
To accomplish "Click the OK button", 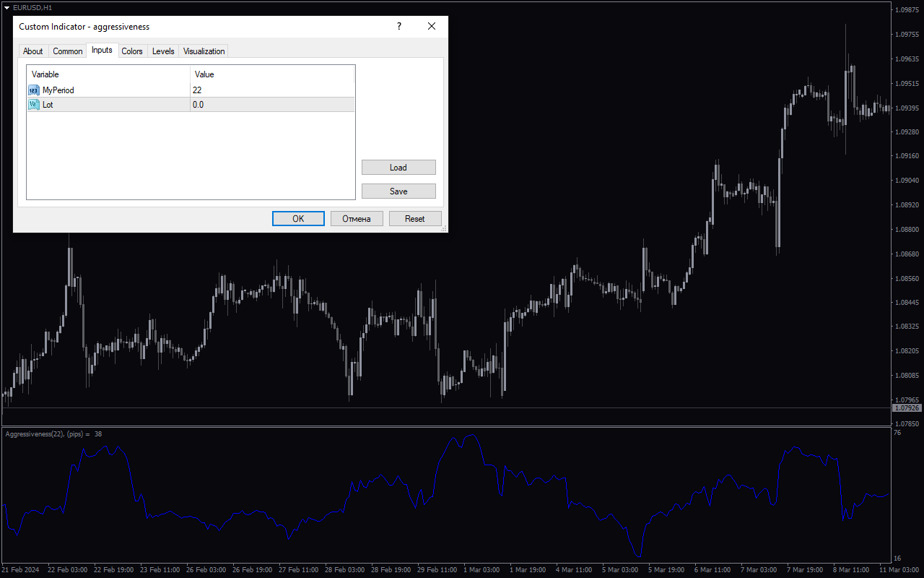I will (x=298, y=219).
